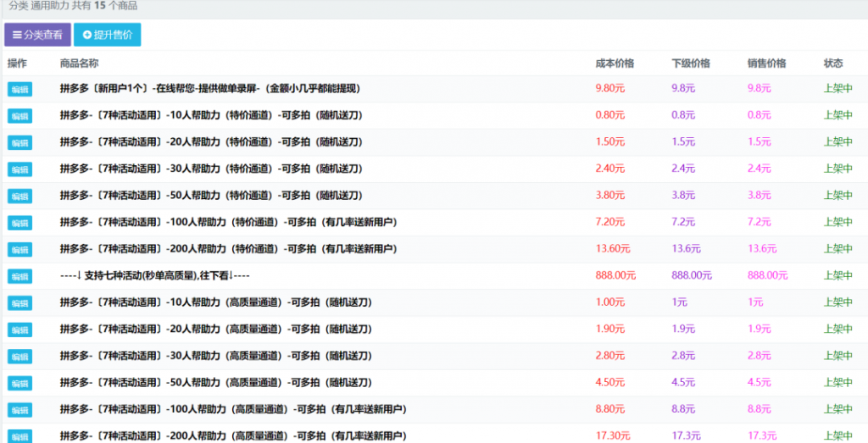Click the 销售价格 column header
868x443 pixels.
click(x=766, y=64)
